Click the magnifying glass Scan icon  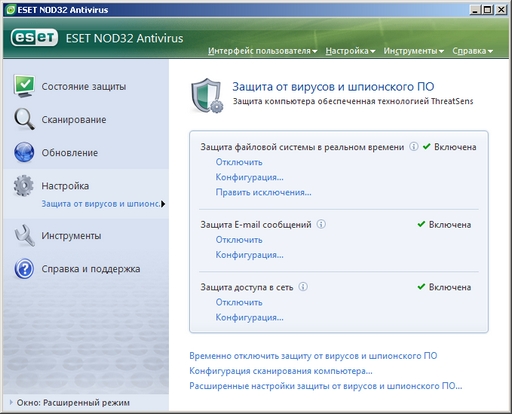click(24, 119)
